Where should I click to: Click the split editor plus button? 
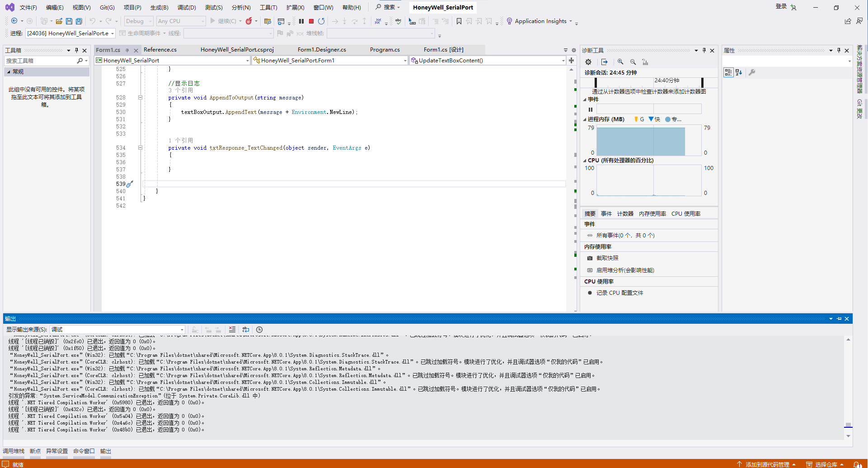point(572,60)
